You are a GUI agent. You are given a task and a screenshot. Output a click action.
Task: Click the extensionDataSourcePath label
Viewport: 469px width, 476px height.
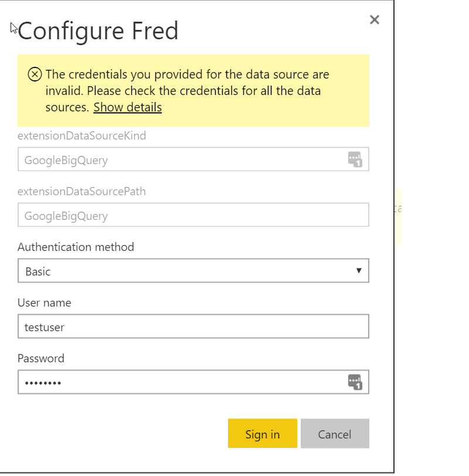click(81, 192)
